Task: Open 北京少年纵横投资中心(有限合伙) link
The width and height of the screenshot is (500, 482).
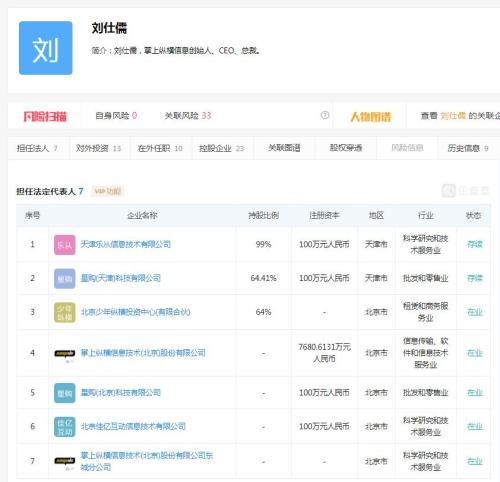Action: point(135,312)
